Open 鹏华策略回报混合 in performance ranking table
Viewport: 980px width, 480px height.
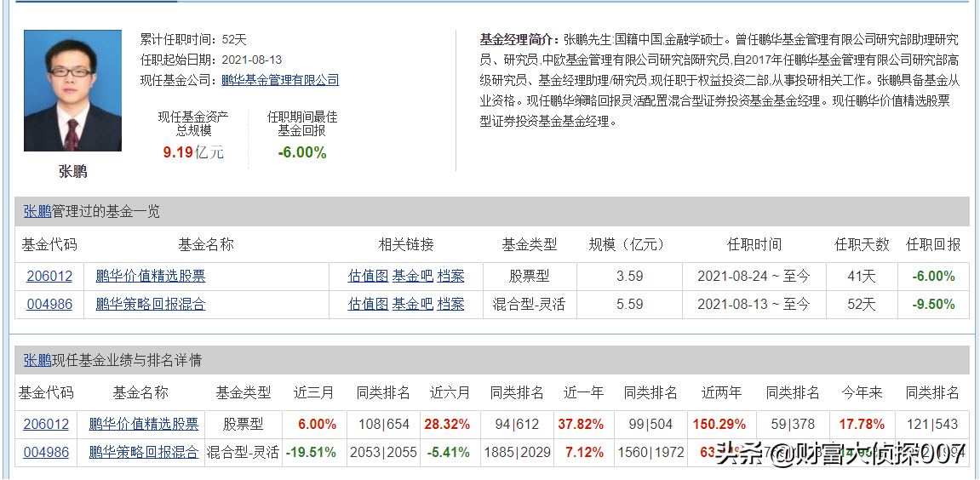pos(144,452)
